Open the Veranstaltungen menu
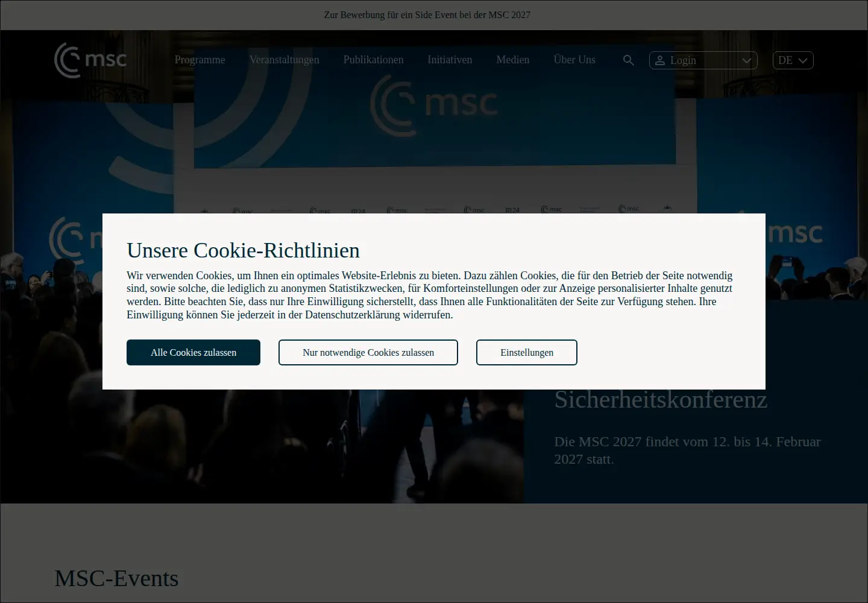Image resolution: width=868 pixels, height=603 pixels. pyautogui.click(x=284, y=60)
